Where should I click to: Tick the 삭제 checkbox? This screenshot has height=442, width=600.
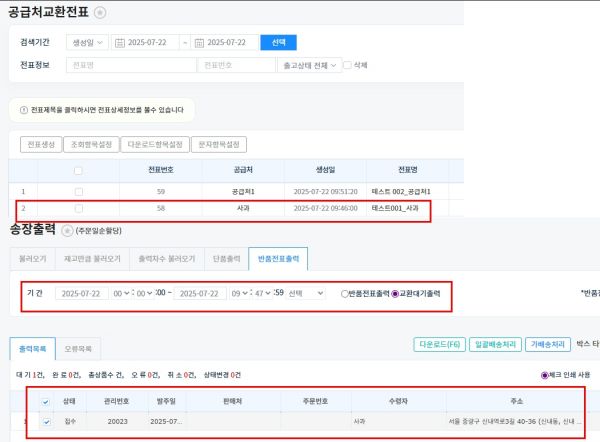coord(347,65)
